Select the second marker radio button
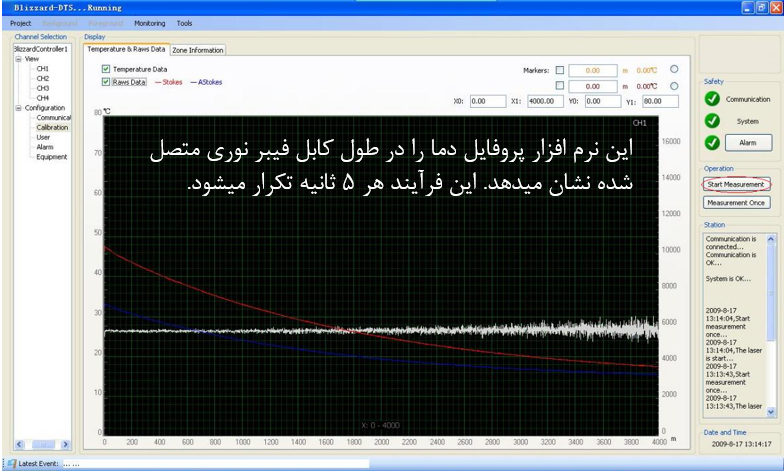The image size is (784, 471). tap(674, 86)
